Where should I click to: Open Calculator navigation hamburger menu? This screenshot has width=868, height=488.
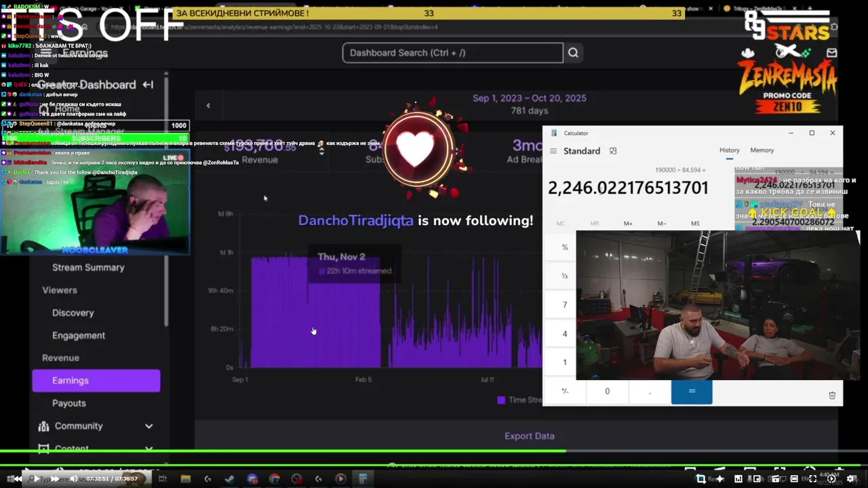click(553, 151)
